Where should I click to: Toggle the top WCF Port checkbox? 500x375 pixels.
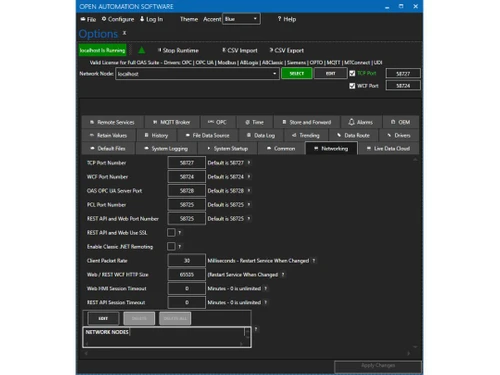click(x=352, y=86)
